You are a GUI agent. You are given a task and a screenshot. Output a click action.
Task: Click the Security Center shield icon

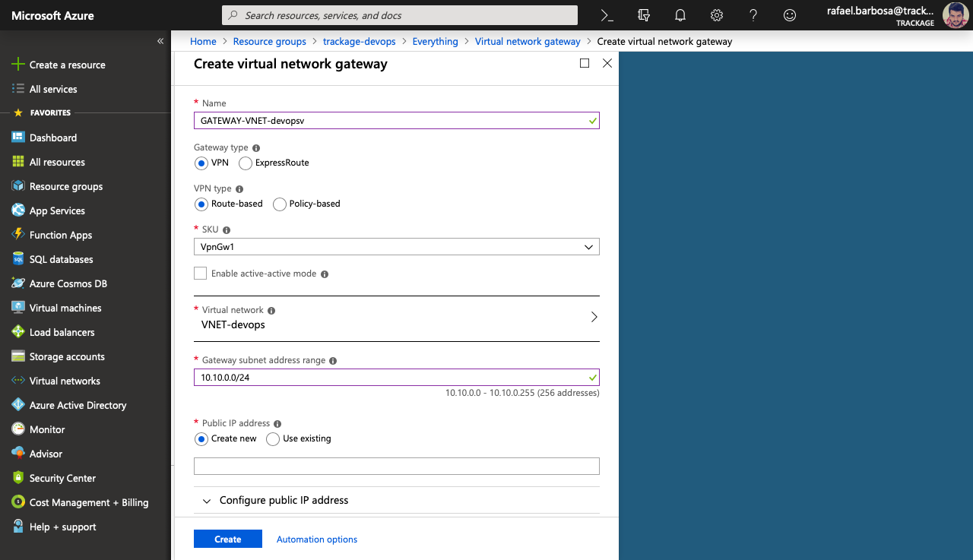pyautogui.click(x=18, y=478)
